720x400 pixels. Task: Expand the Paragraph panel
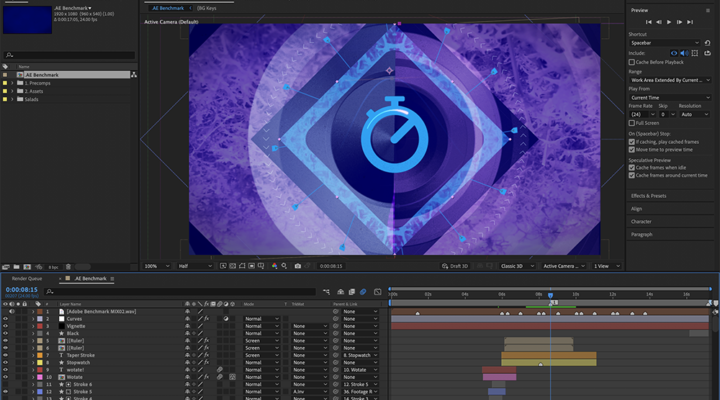coord(641,235)
